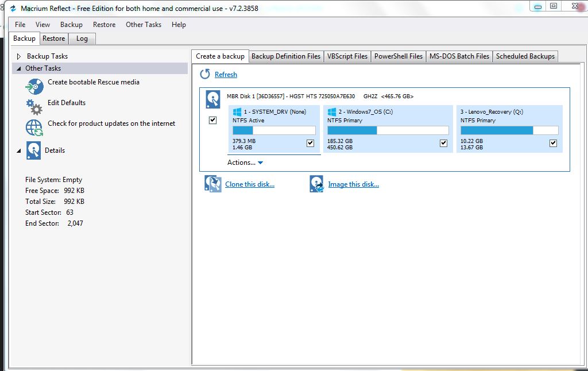Click the Image this disk icon

tap(316, 184)
